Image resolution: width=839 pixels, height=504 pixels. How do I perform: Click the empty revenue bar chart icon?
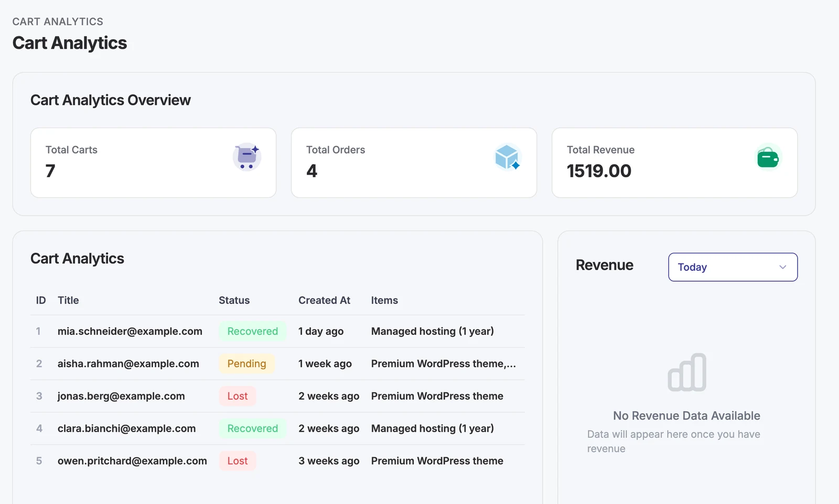tap(687, 372)
